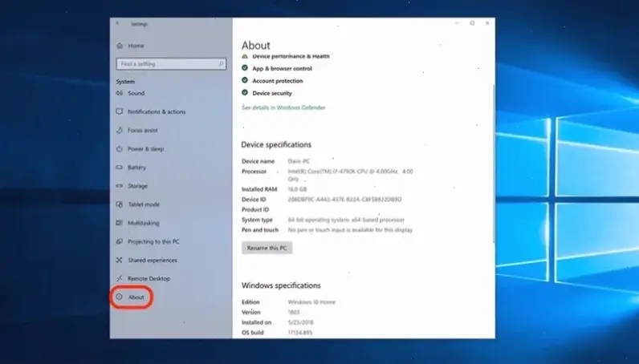Select the Sound speaker icon
This screenshot has height=364, width=639.
click(119, 93)
